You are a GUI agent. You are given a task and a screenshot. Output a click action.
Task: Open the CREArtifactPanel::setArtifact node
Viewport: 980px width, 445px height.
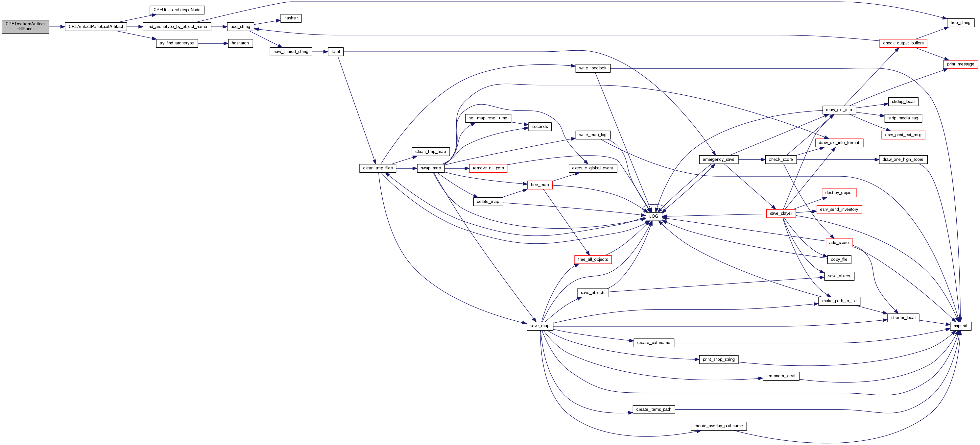(95, 27)
